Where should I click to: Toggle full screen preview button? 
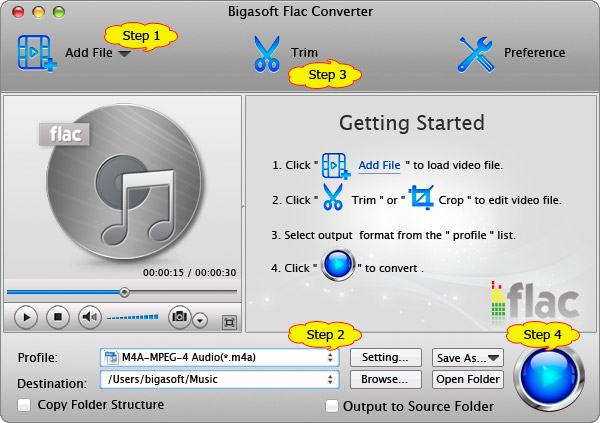click(x=230, y=322)
